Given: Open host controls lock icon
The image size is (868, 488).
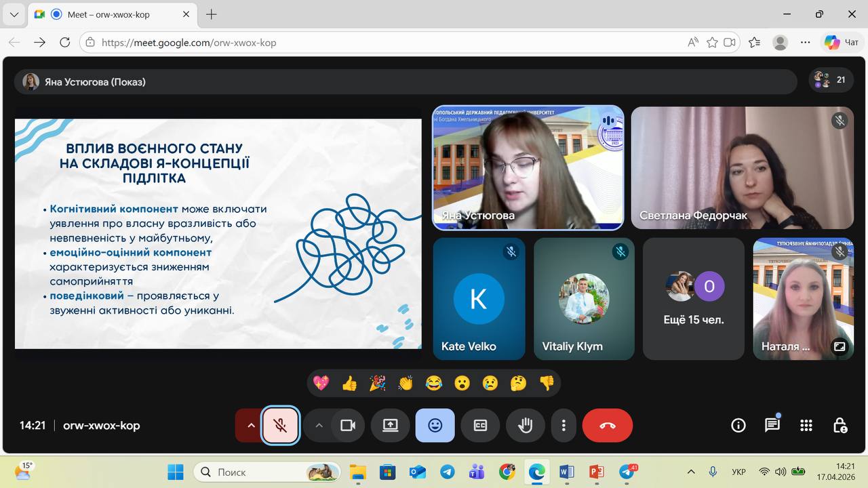Looking at the screenshot, I should 840,426.
